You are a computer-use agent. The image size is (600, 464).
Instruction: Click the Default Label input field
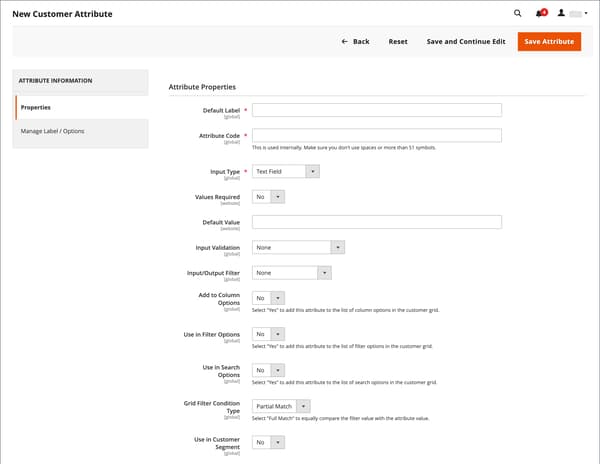377,110
